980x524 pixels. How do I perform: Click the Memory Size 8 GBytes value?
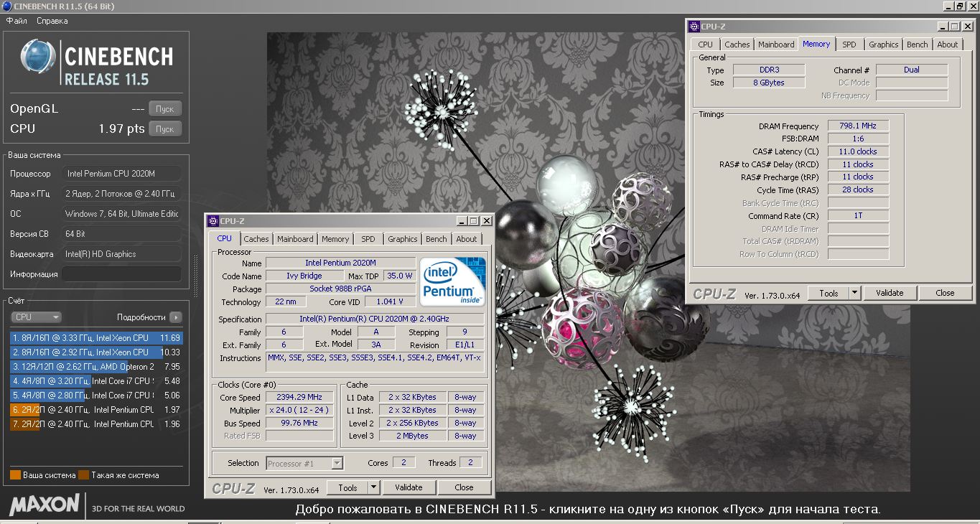[768, 83]
